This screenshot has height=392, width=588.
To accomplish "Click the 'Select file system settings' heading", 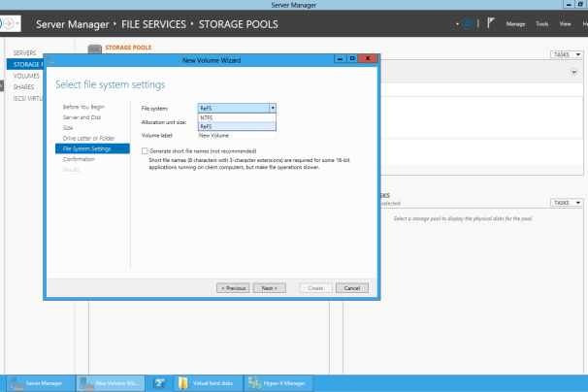I will [x=111, y=84].
